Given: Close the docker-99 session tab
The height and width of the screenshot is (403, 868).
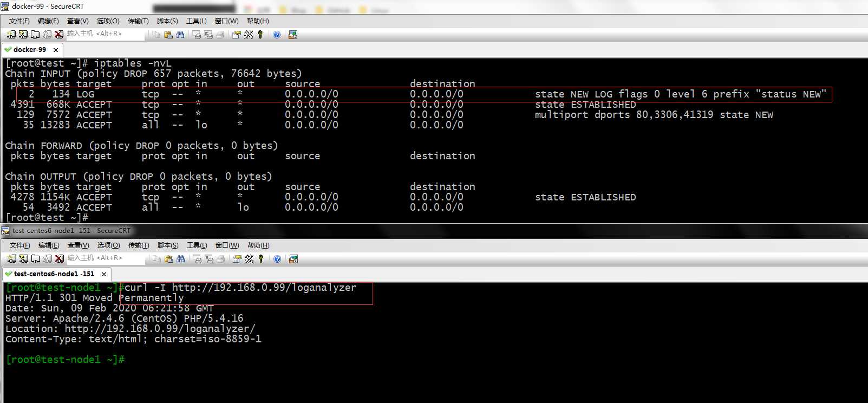Looking at the screenshot, I should point(56,50).
